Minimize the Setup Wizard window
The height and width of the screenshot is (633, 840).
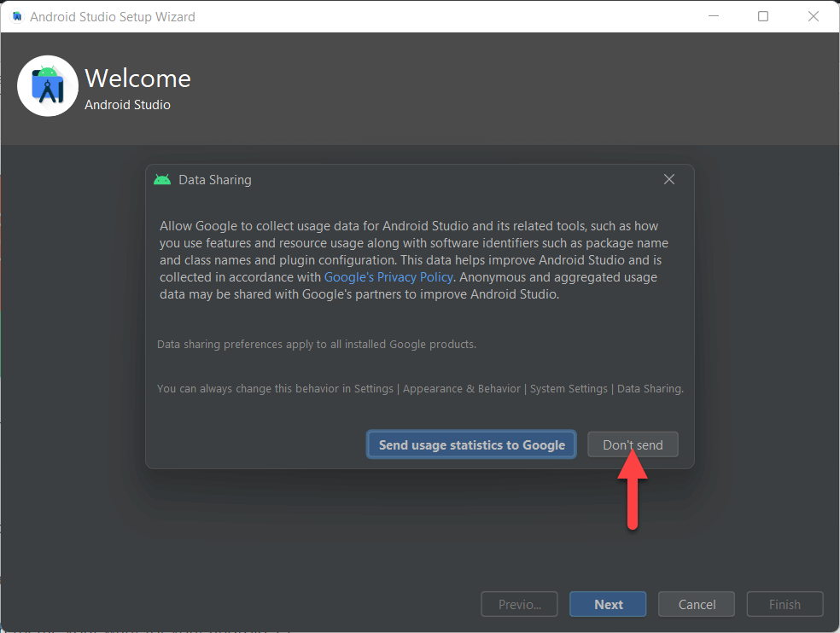pyautogui.click(x=715, y=16)
